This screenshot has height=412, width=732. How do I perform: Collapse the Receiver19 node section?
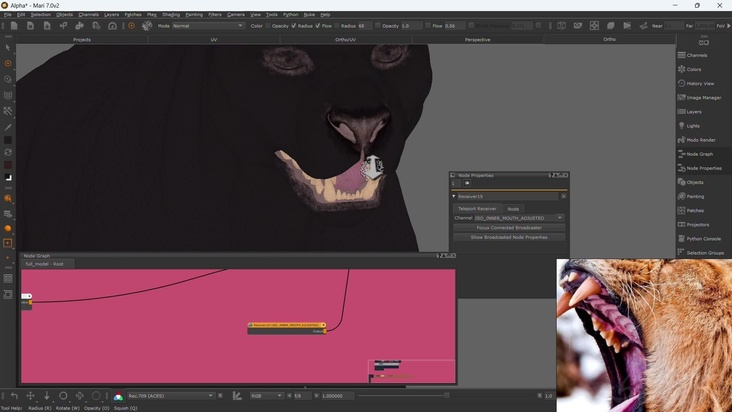click(x=454, y=196)
